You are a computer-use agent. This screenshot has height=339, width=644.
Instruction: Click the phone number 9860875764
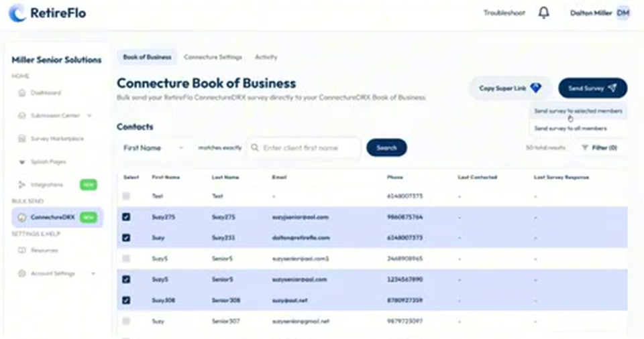(405, 216)
